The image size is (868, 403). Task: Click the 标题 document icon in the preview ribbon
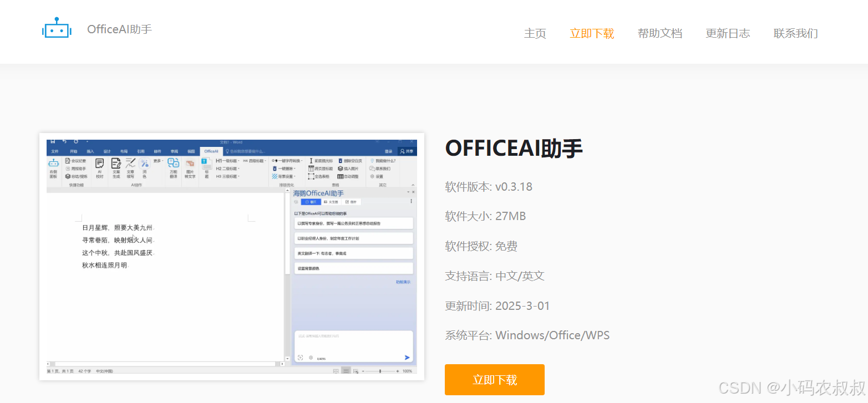click(207, 163)
